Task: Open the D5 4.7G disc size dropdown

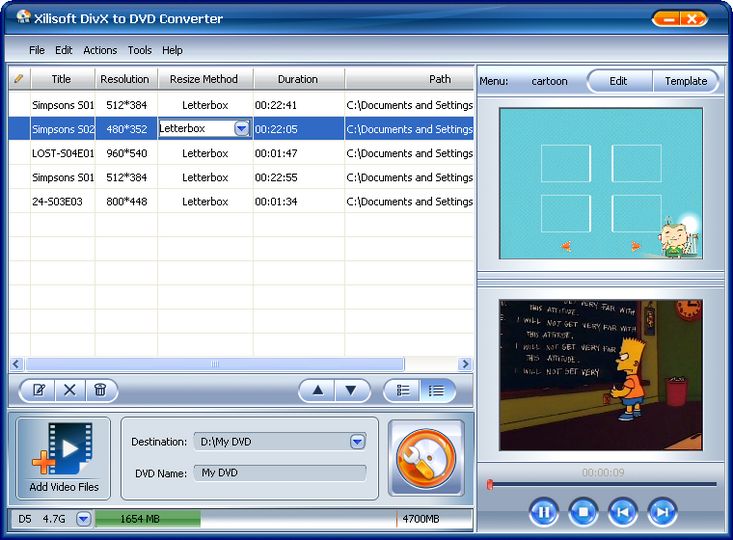Action: click(84, 519)
